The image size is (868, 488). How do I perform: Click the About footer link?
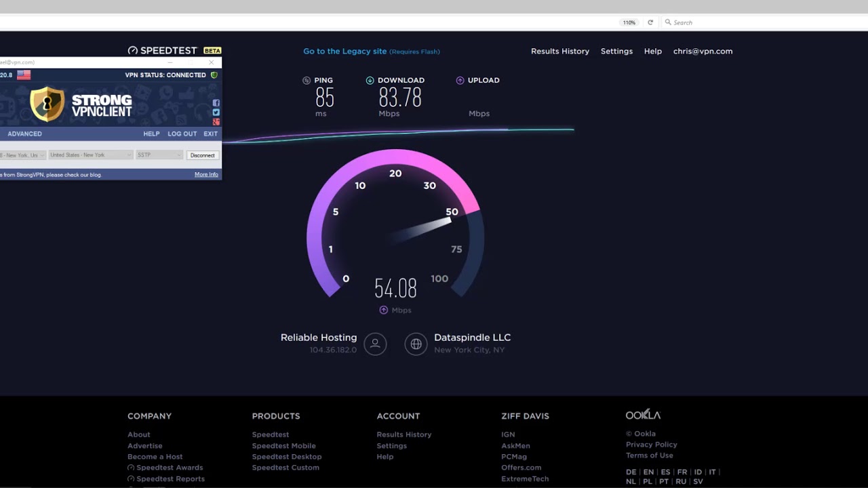139,434
